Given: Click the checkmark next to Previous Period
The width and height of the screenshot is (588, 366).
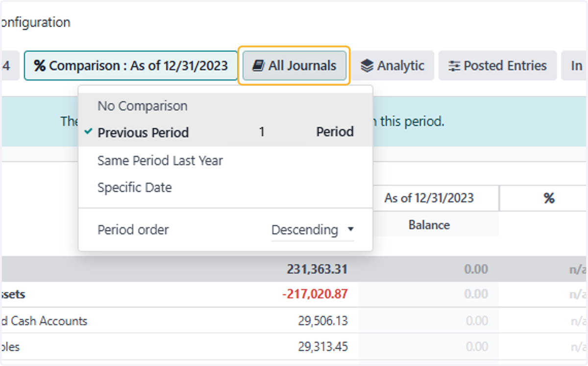Looking at the screenshot, I should tap(88, 132).
